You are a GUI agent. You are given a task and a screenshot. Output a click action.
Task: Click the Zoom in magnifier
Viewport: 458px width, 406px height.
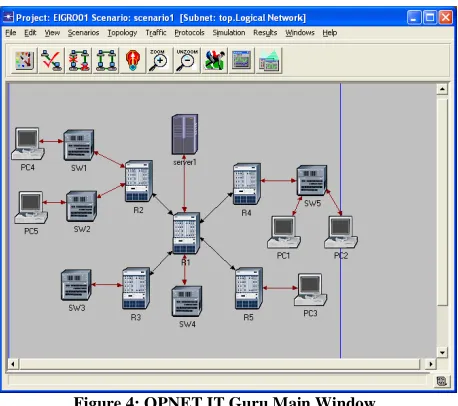[159, 60]
